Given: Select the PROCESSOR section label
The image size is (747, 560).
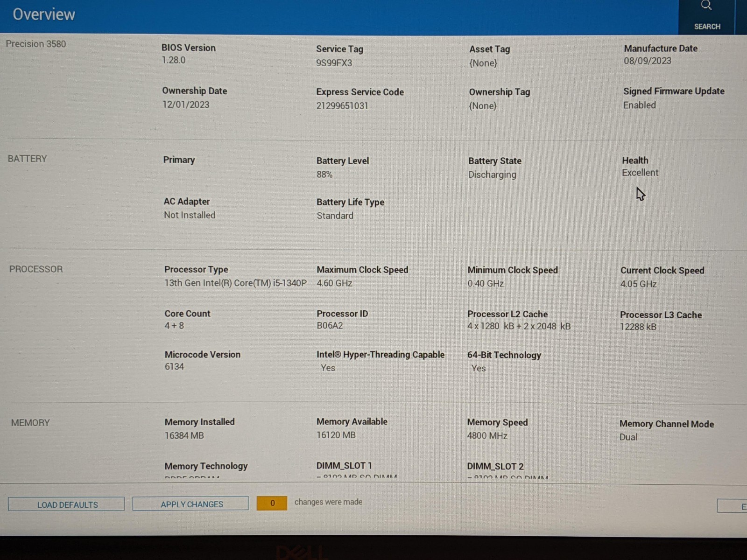Looking at the screenshot, I should 36,269.
